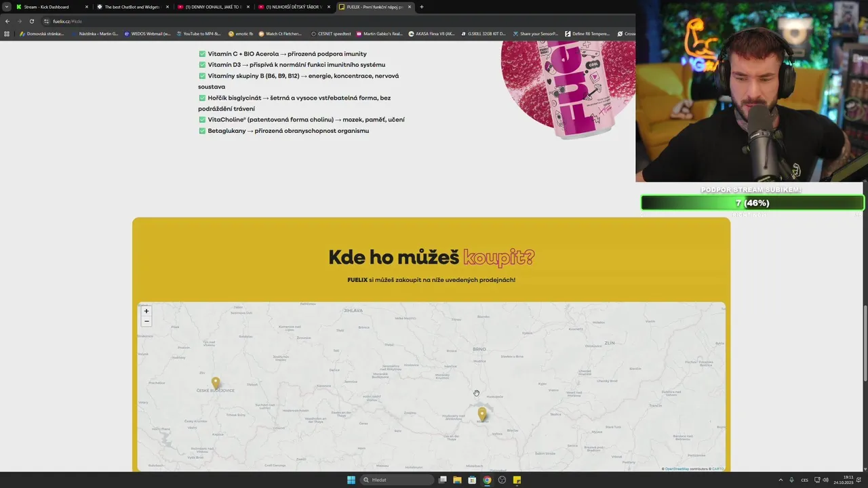Switch to Chrome in the taskbar
The width and height of the screenshot is (868, 488).
(487, 480)
